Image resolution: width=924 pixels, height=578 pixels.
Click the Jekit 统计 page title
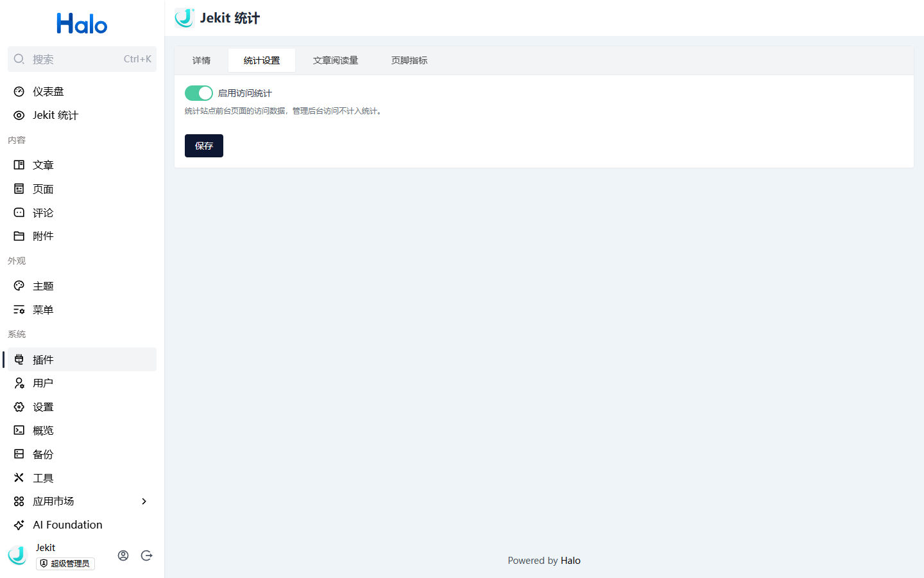230,18
